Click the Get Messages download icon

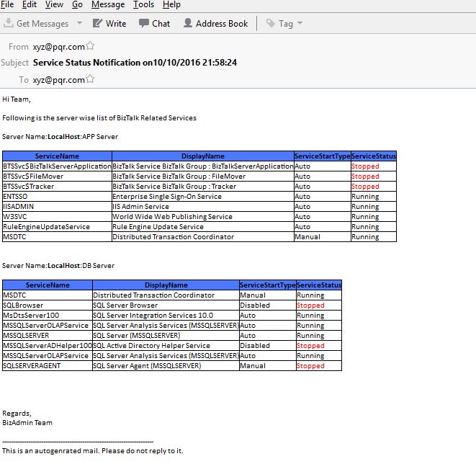pyautogui.click(x=9, y=23)
